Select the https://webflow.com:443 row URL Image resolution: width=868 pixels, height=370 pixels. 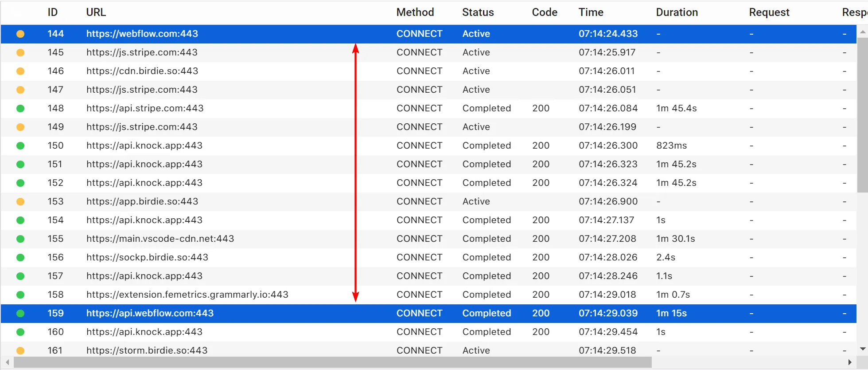[x=142, y=34]
